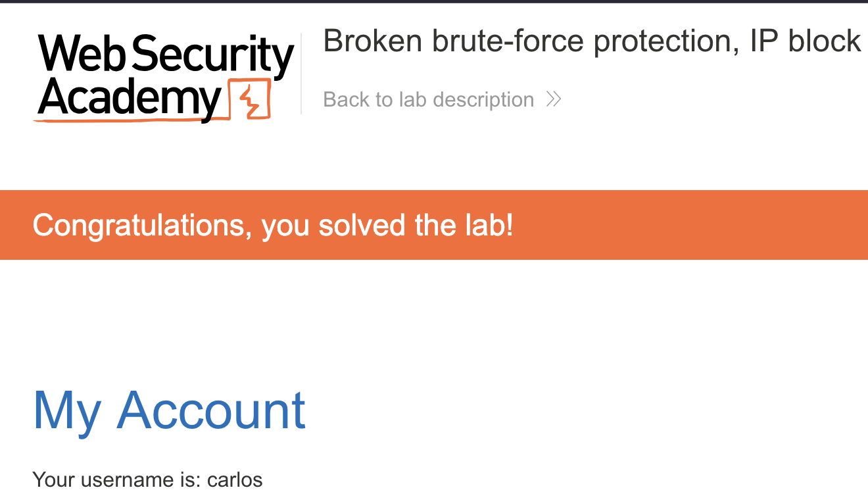
Task: Click the word Account in the heading
Action: (x=211, y=410)
